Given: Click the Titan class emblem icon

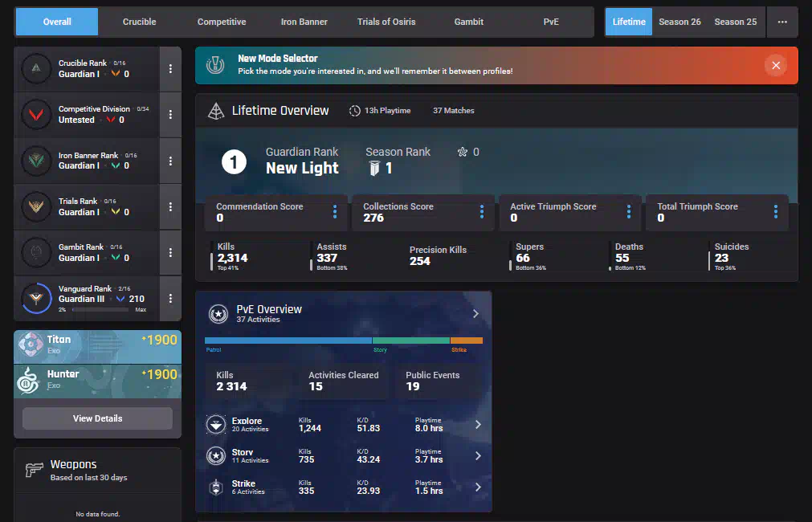Looking at the screenshot, I should pyautogui.click(x=30, y=345).
